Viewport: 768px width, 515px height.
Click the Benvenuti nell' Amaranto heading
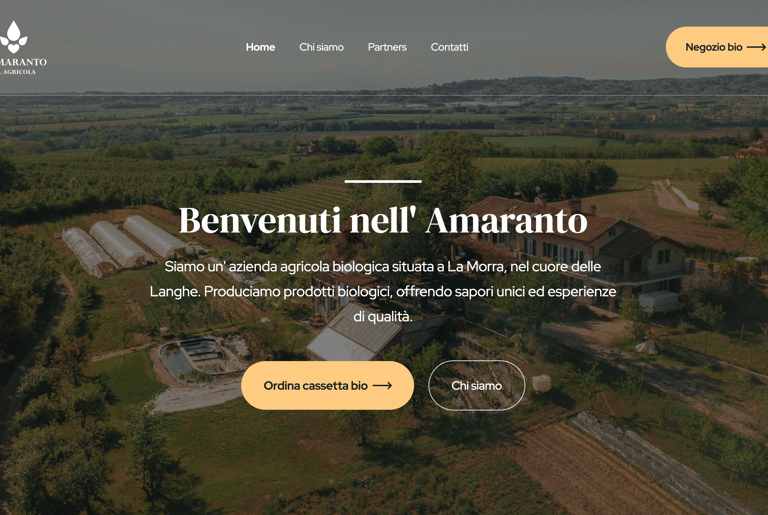pyautogui.click(x=383, y=221)
